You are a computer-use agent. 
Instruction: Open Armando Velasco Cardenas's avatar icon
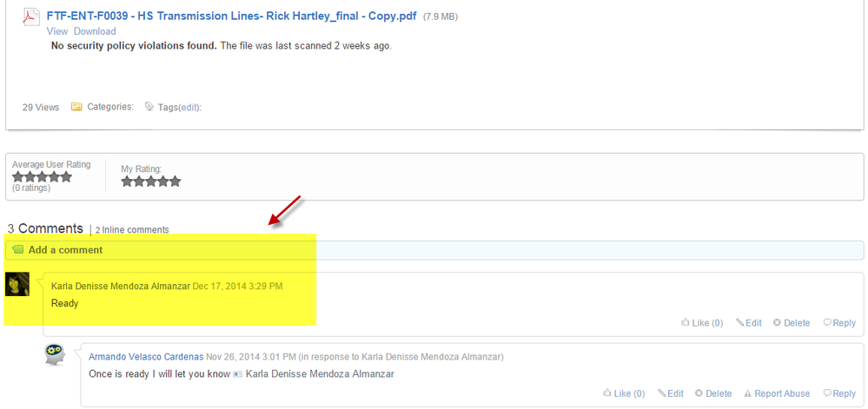56,354
